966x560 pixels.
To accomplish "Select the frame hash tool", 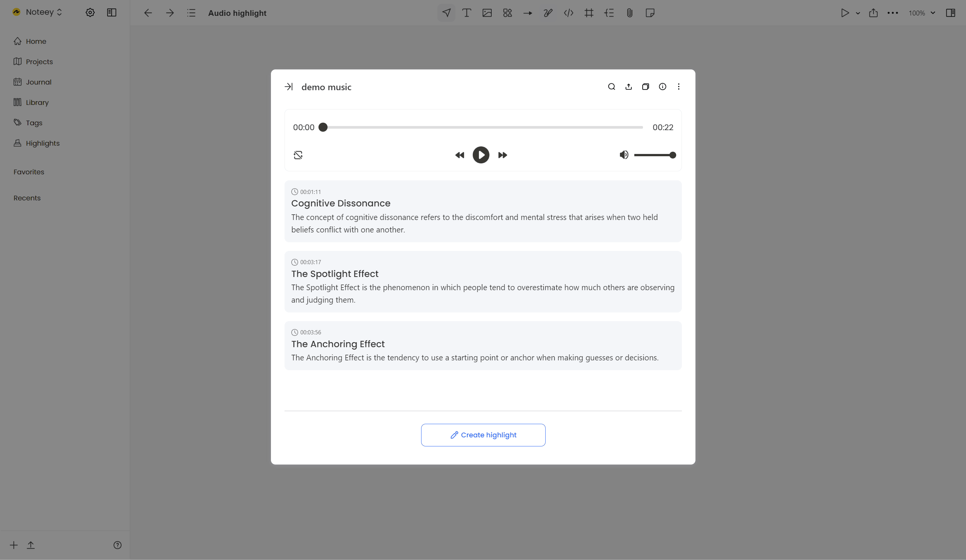I will (589, 13).
